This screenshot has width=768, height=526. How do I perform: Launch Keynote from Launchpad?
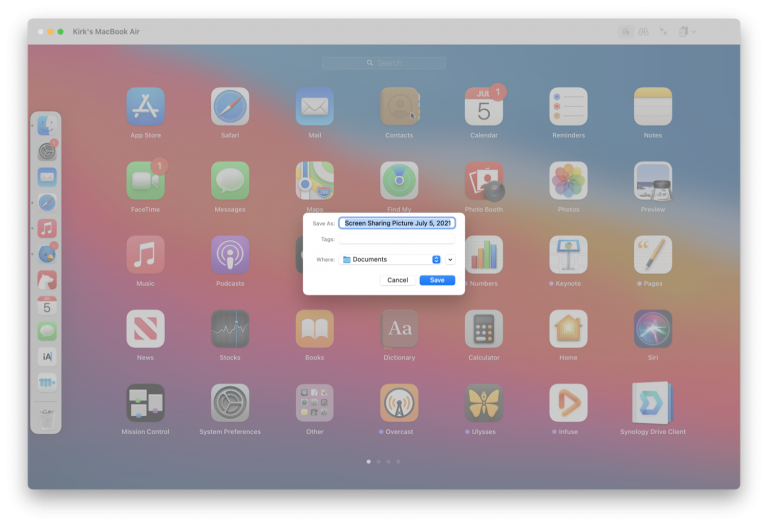[x=568, y=255]
